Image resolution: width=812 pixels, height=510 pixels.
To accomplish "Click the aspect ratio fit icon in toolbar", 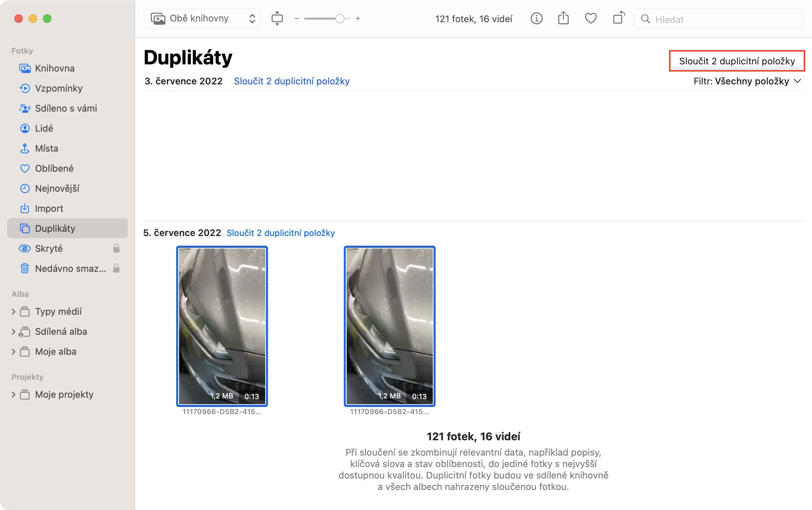I will point(277,19).
